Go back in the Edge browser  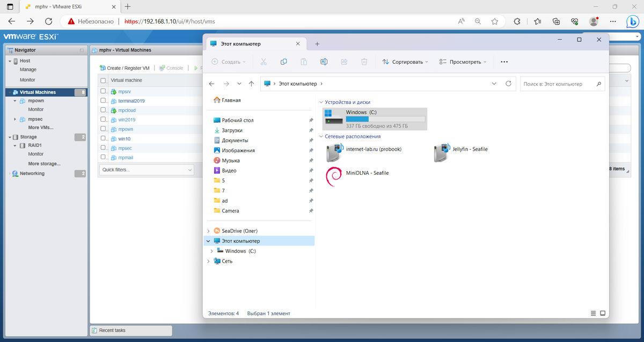[12, 21]
